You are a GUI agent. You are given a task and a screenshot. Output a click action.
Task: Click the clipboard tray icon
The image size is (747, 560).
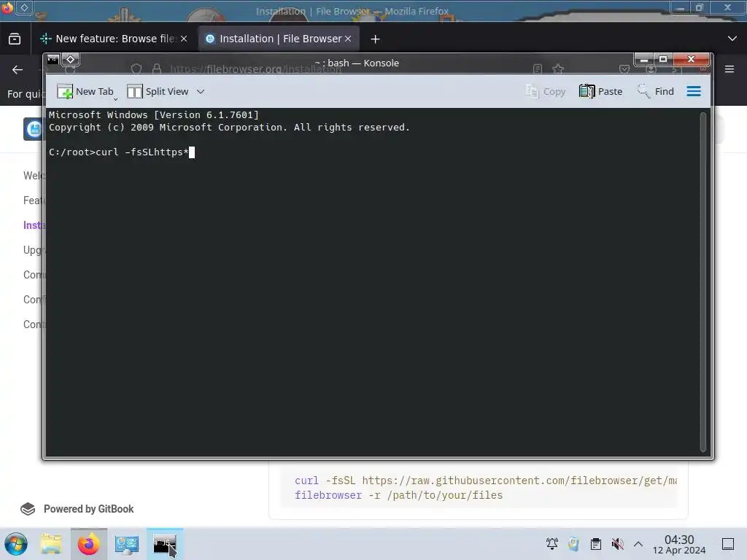pos(595,544)
